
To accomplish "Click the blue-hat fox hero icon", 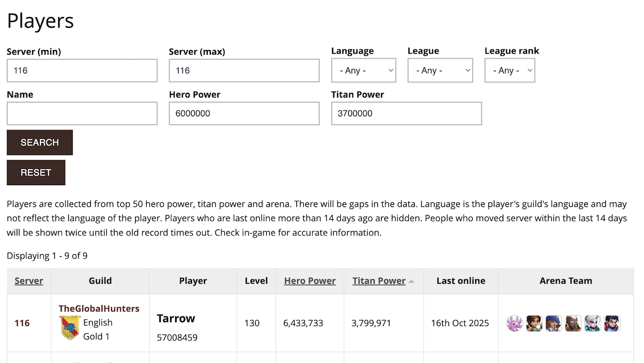I will [553, 323].
